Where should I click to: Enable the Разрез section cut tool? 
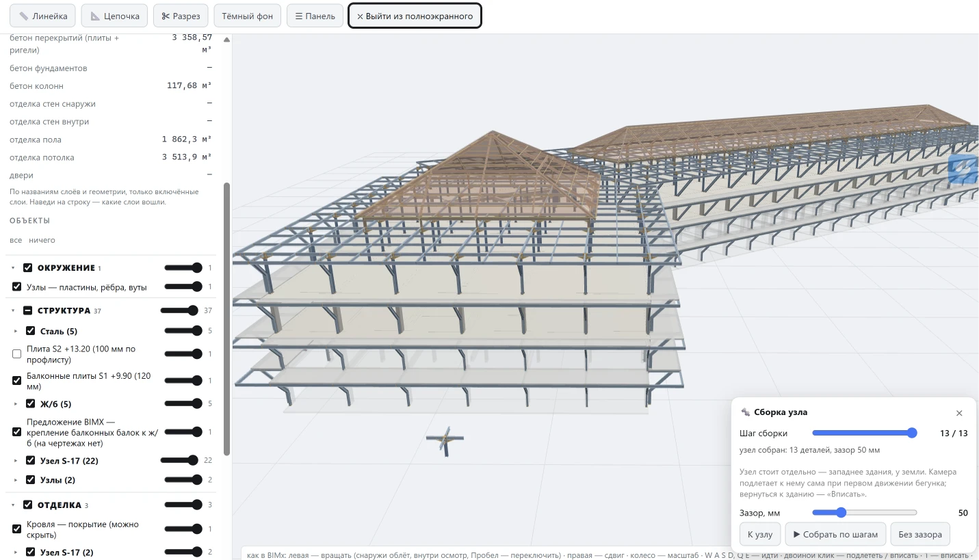coord(181,16)
